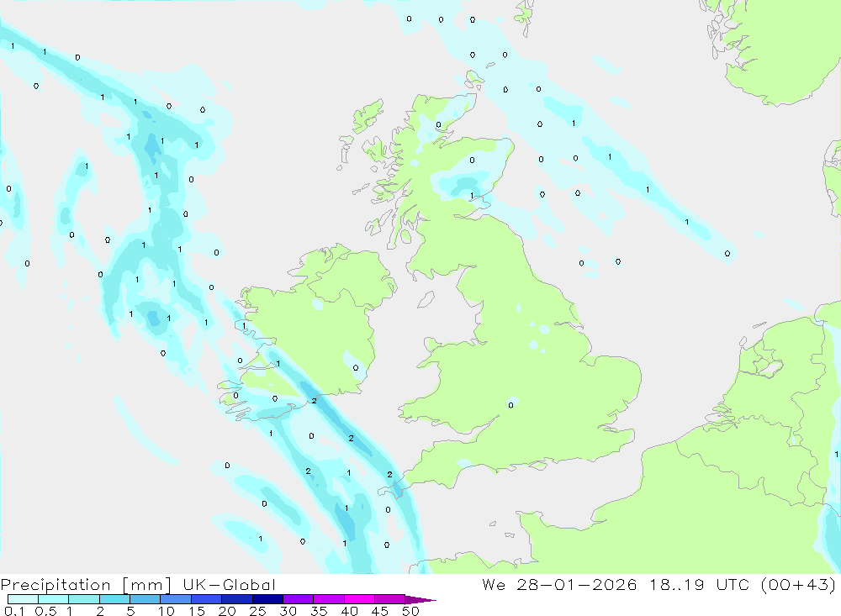The height and width of the screenshot is (616, 841).
Task: Click the arrow tip above 50 mm in legend
Action: (x=420, y=600)
